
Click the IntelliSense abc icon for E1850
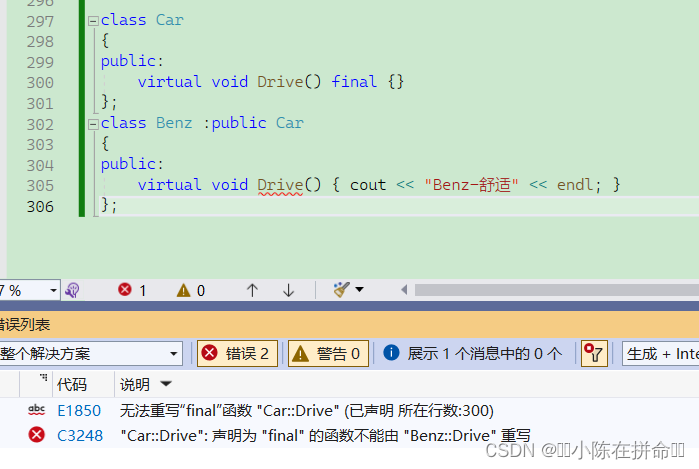click(37, 410)
